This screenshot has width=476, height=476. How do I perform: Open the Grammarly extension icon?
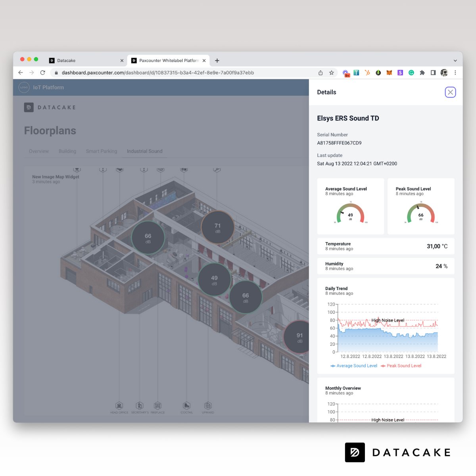point(411,73)
